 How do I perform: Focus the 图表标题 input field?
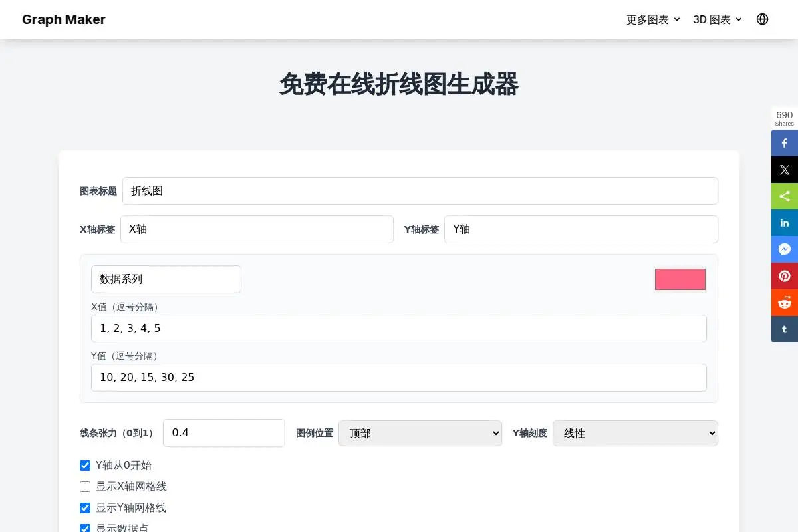[420, 191]
